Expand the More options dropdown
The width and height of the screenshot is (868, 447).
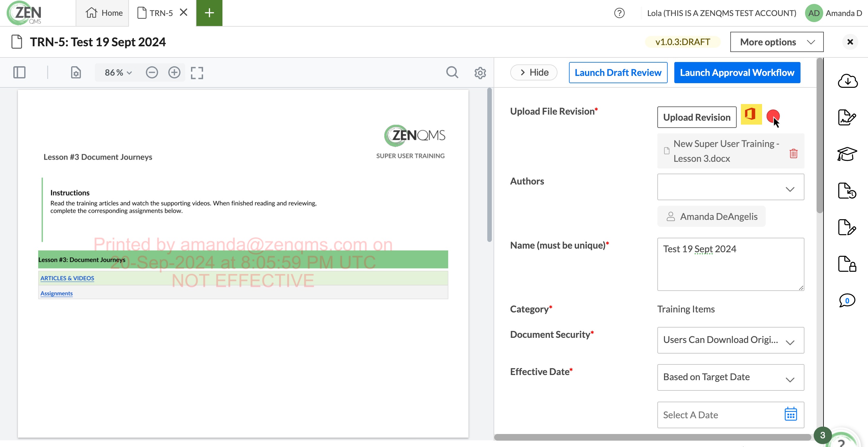coord(777,42)
